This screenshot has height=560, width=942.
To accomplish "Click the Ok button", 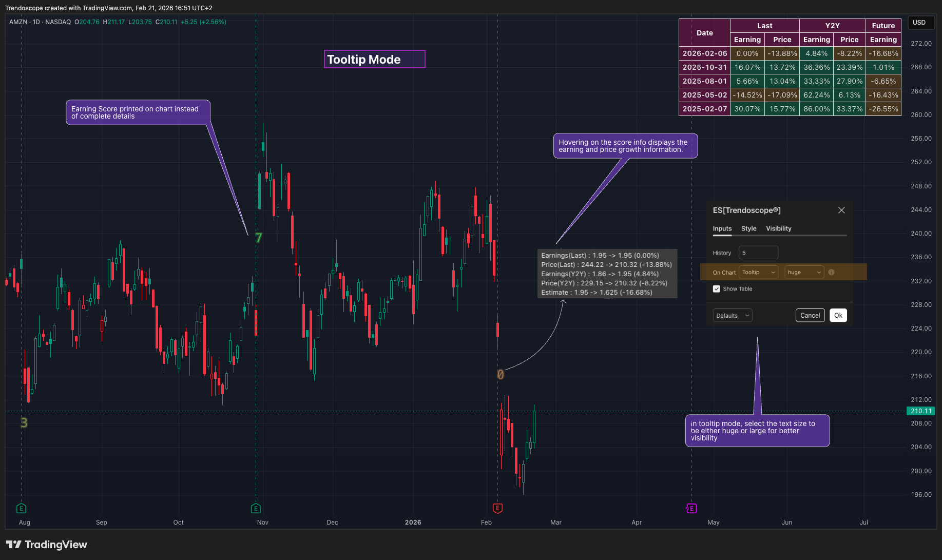I will point(838,316).
